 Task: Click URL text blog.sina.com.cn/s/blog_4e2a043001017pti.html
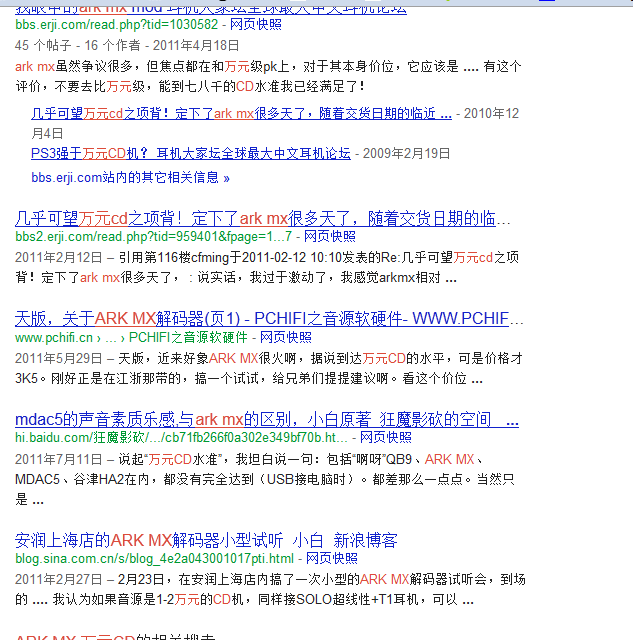[x=154, y=558]
